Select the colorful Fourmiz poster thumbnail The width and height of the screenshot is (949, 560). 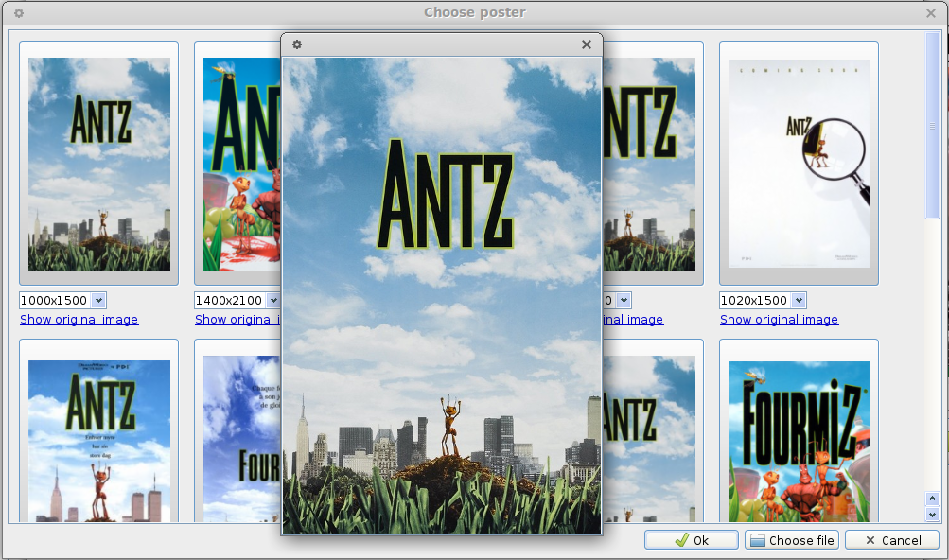click(x=799, y=431)
